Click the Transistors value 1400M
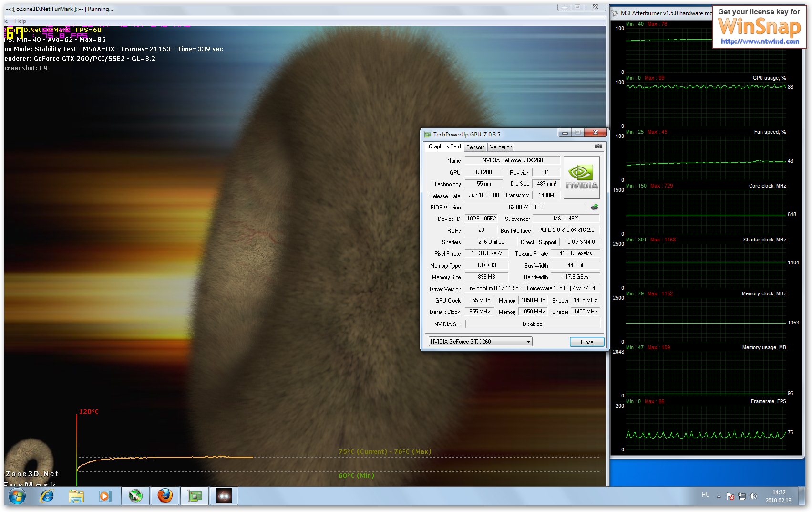Image resolution: width=812 pixels, height=512 pixels. tap(546, 195)
